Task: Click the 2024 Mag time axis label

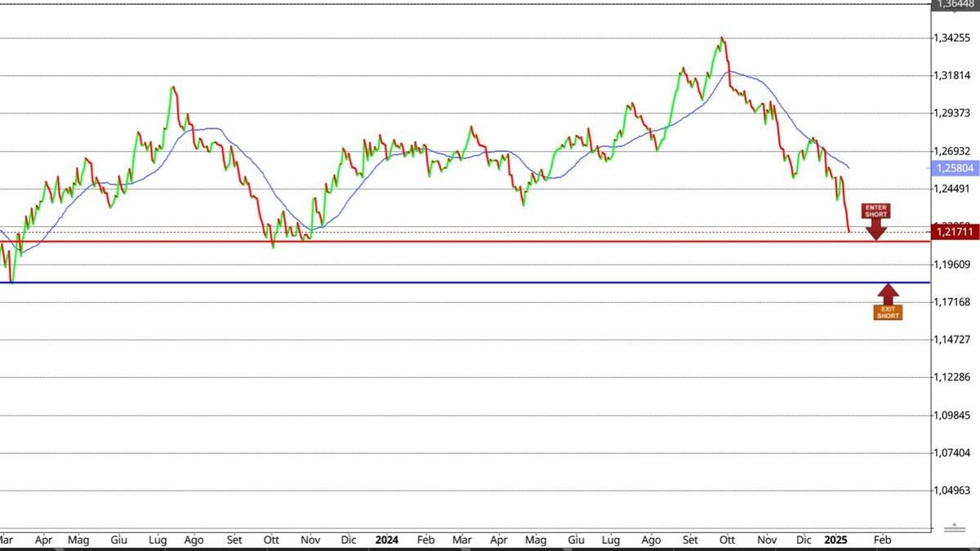Action: (536, 540)
